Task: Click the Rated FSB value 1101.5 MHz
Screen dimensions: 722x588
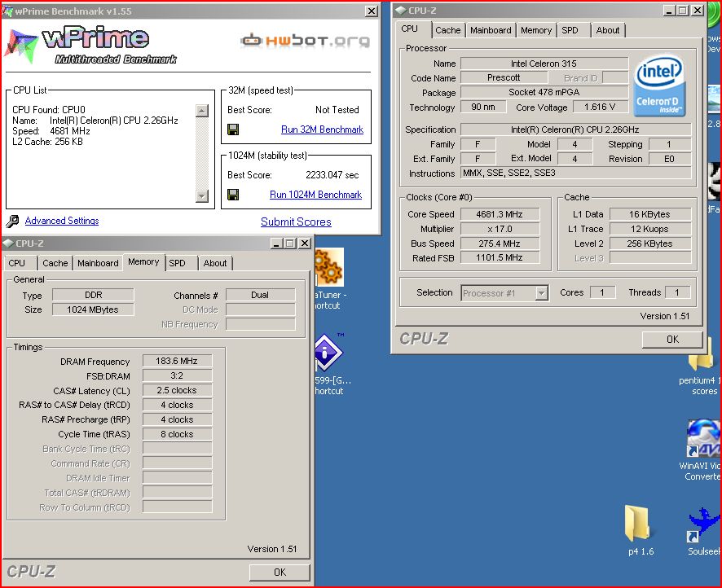Action: pyautogui.click(x=500, y=257)
